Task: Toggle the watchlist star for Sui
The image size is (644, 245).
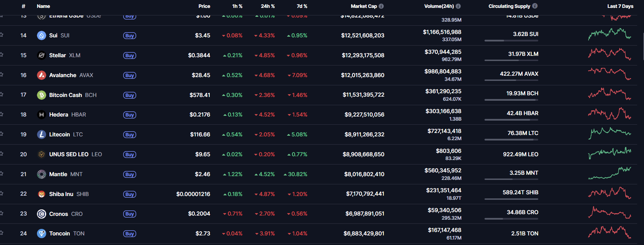Action: pos(1,35)
